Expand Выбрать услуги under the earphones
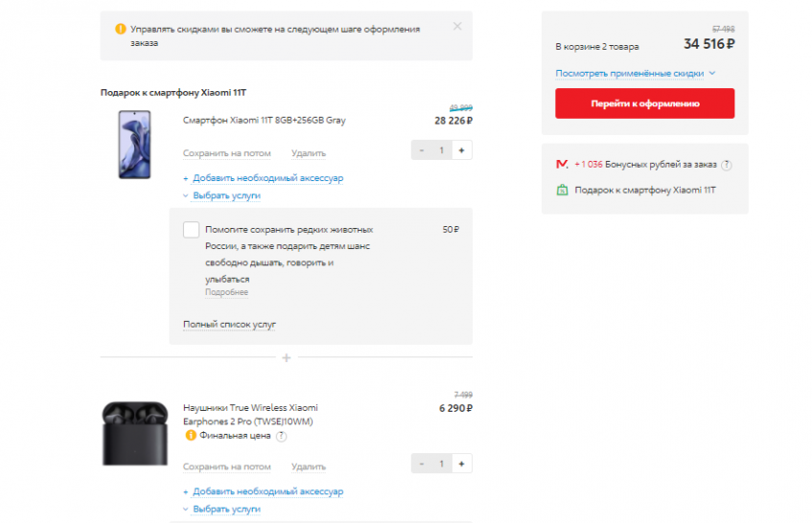Screen dimensions: 812x523 click(221, 510)
